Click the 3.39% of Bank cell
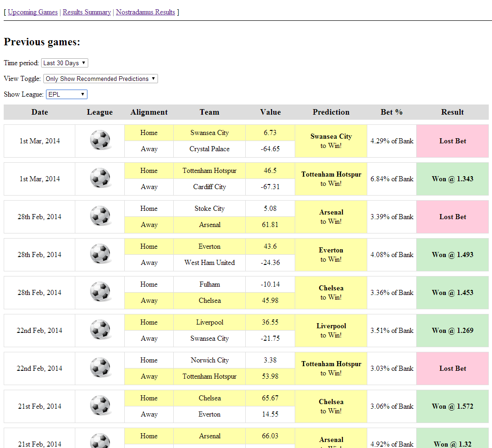492x448 pixels. 392,217
